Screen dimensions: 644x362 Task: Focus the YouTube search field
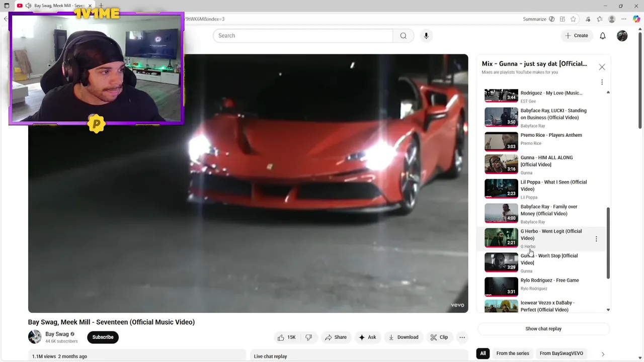pos(303,36)
